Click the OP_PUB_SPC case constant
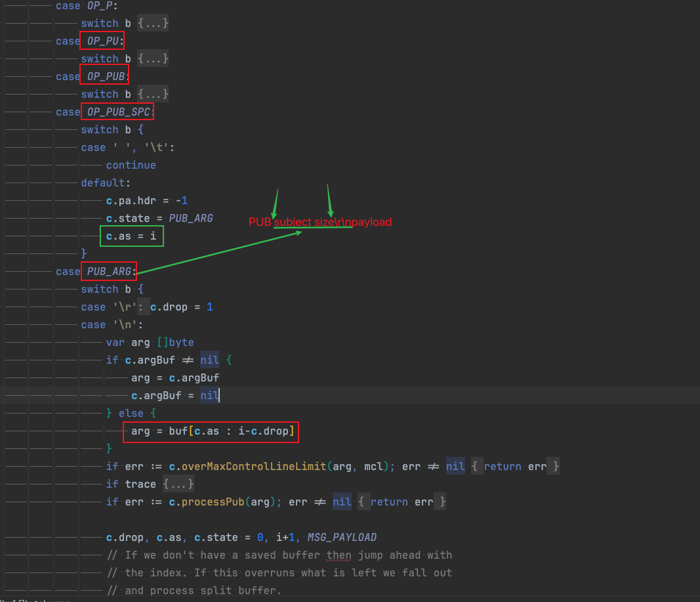 coord(118,112)
